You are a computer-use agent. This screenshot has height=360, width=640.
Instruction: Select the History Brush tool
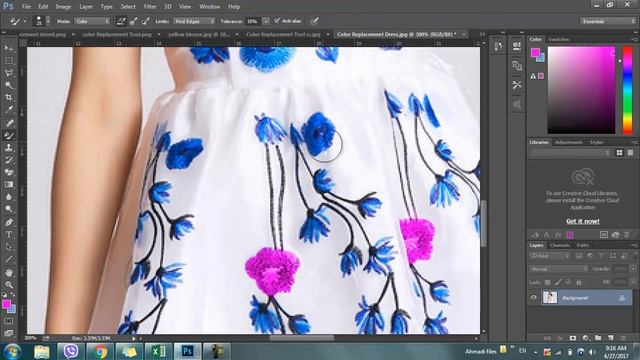point(9,160)
